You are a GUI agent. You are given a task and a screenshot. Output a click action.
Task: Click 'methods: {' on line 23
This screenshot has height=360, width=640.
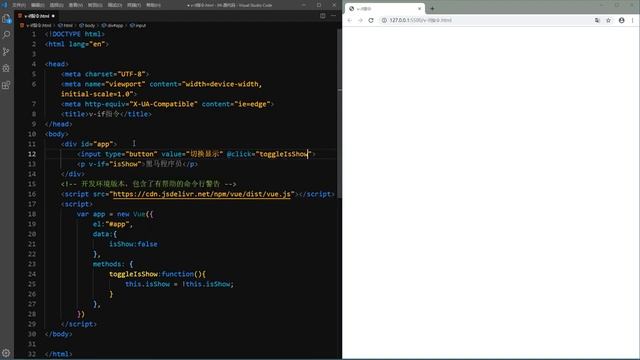pos(113,264)
